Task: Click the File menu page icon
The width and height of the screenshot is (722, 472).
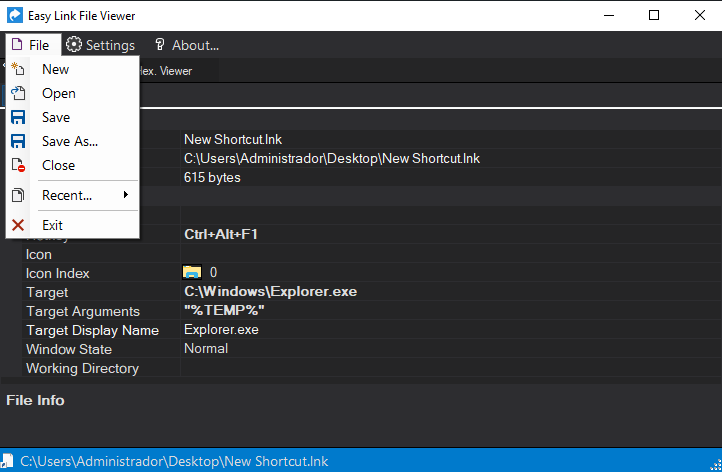Action: coord(17,45)
